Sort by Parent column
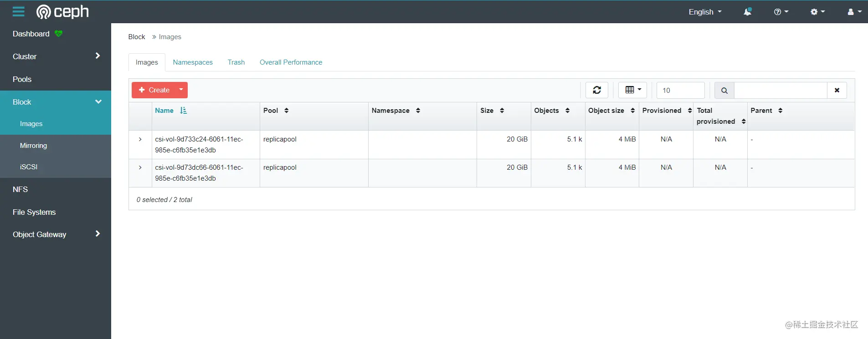This screenshot has height=339, width=868. pos(780,111)
